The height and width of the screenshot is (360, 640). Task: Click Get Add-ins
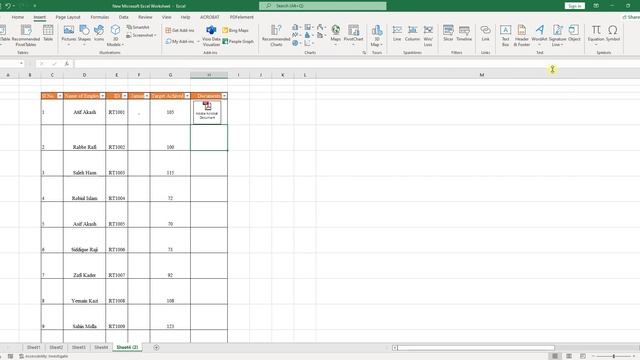tap(180, 30)
